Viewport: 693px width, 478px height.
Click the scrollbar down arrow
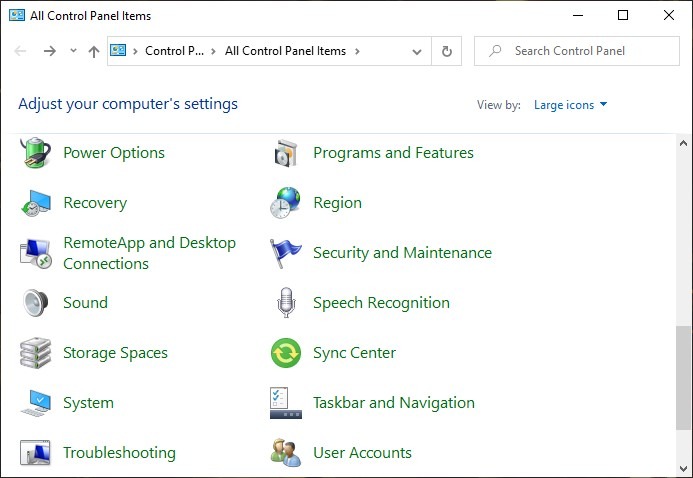click(683, 468)
